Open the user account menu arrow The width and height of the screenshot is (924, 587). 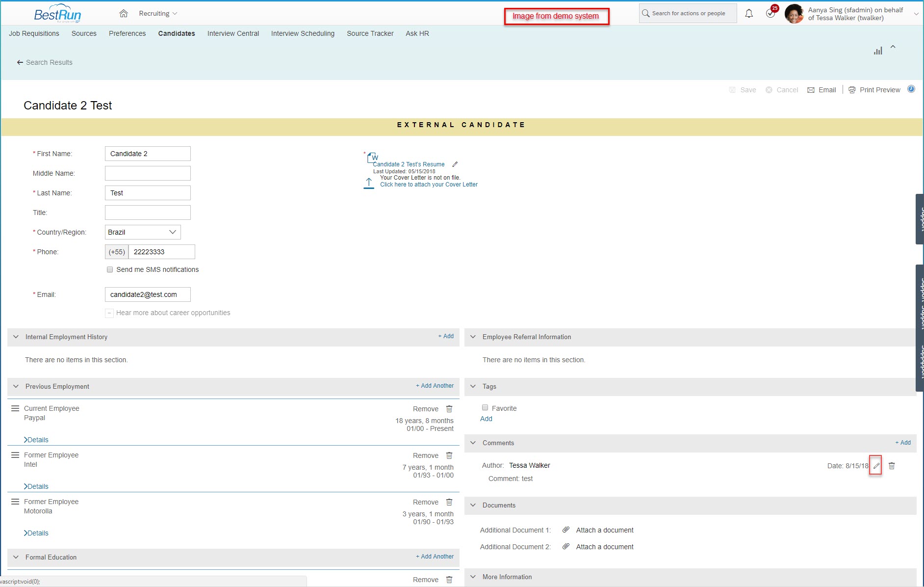[x=916, y=14]
